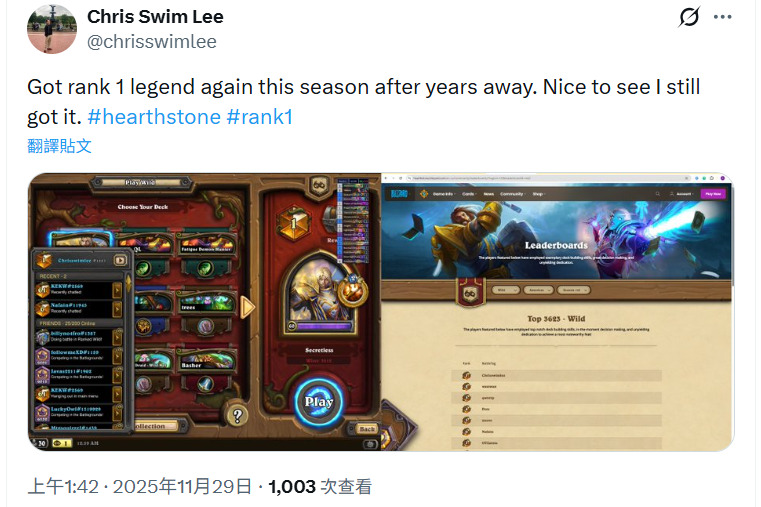
Task: Open the #hearthstone hashtag link
Action: tap(154, 117)
